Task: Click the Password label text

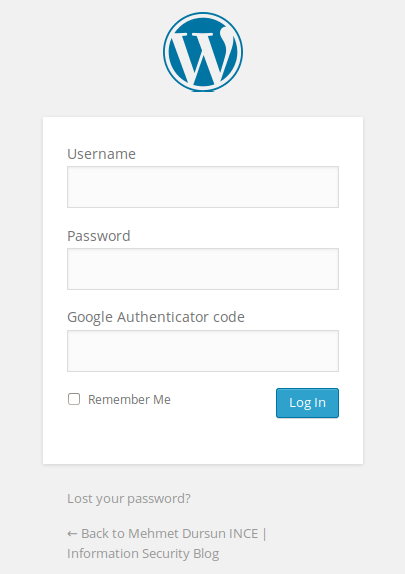Action: pyautogui.click(x=99, y=236)
